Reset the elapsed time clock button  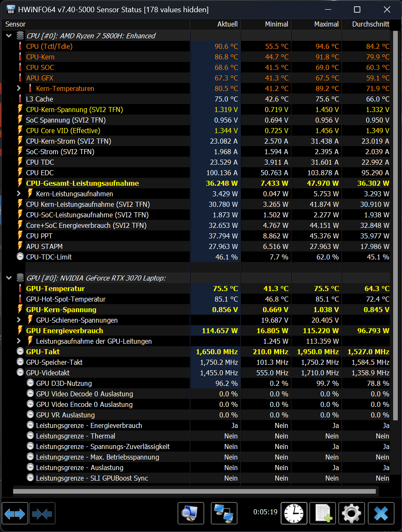(x=294, y=513)
